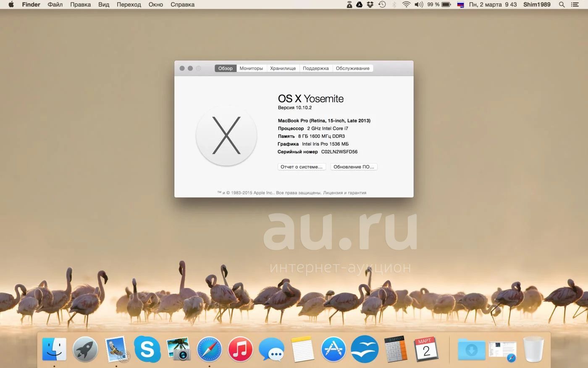Open Spotlight search magnifier in menu bar
Screen dimensions: 588x368
(562, 5)
